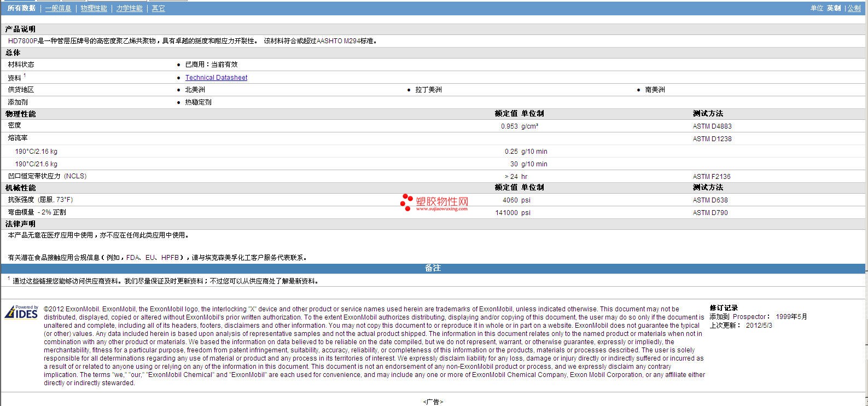Click the Powered by IDES logo
The image size is (868, 406).
pyautogui.click(x=21, y=312)
